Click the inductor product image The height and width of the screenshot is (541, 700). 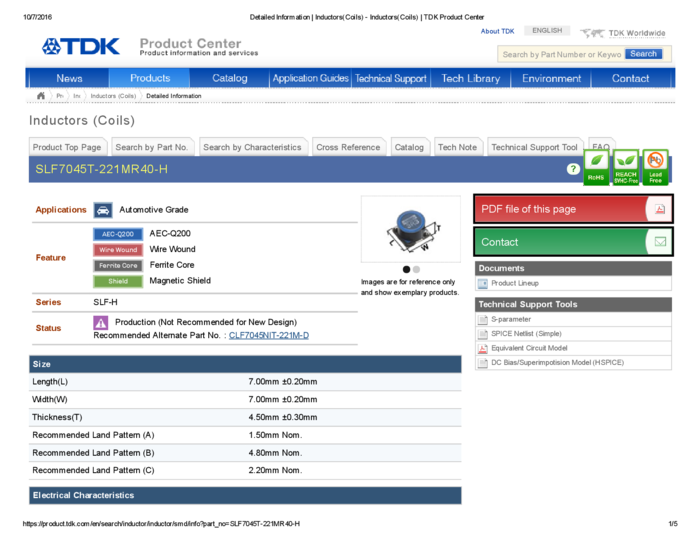[411, 229]
